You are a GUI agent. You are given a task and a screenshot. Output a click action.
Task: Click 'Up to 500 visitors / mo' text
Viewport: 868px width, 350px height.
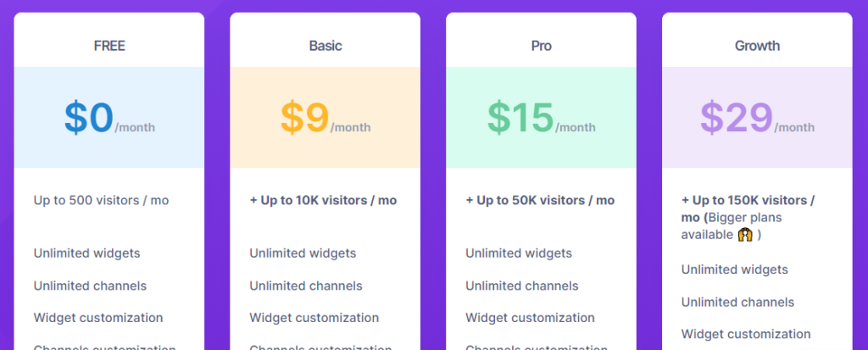tap(102, 200)
